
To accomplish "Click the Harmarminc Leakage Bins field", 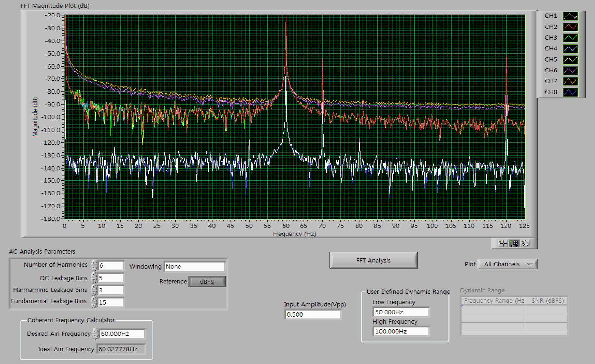I will tap(111, 290).
